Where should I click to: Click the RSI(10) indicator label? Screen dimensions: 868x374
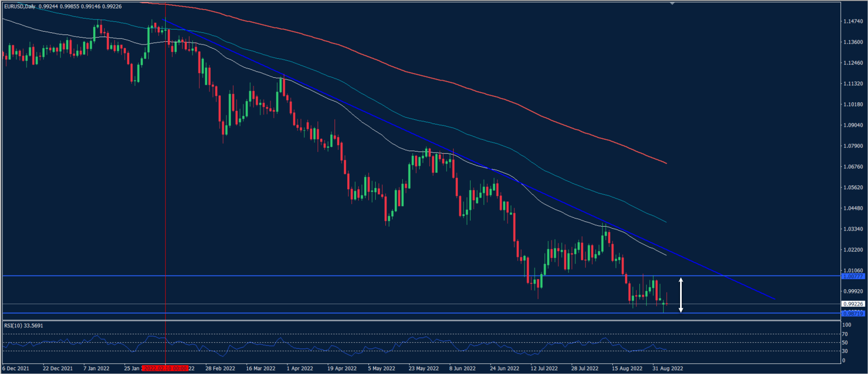pos(23,326)
